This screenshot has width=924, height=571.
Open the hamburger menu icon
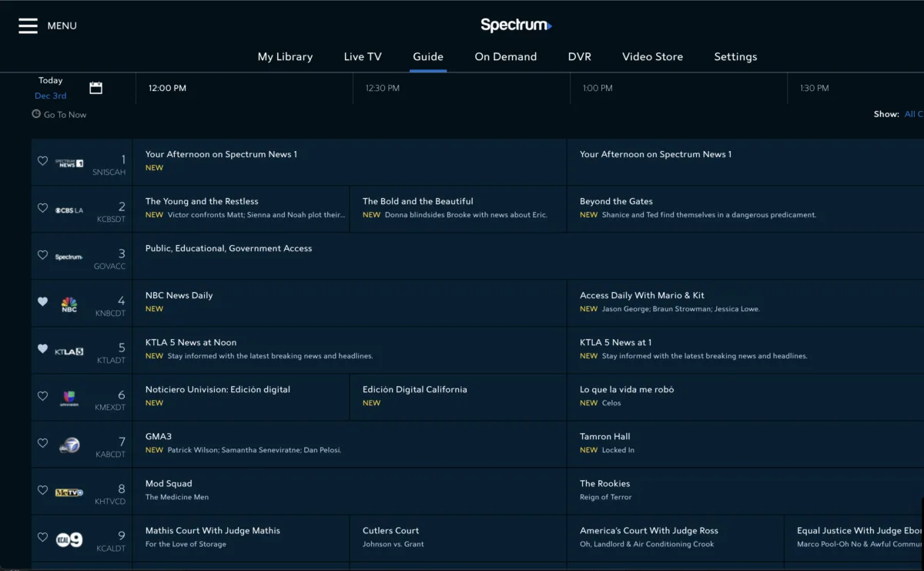[x=28, y=26]
